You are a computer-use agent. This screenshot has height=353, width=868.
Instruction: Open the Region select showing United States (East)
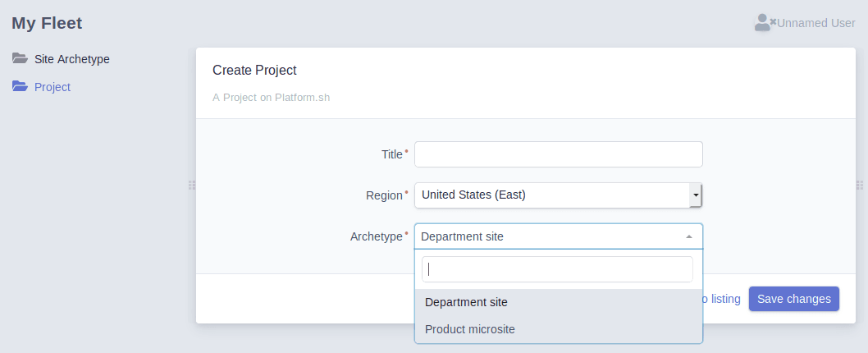[559, 195]
